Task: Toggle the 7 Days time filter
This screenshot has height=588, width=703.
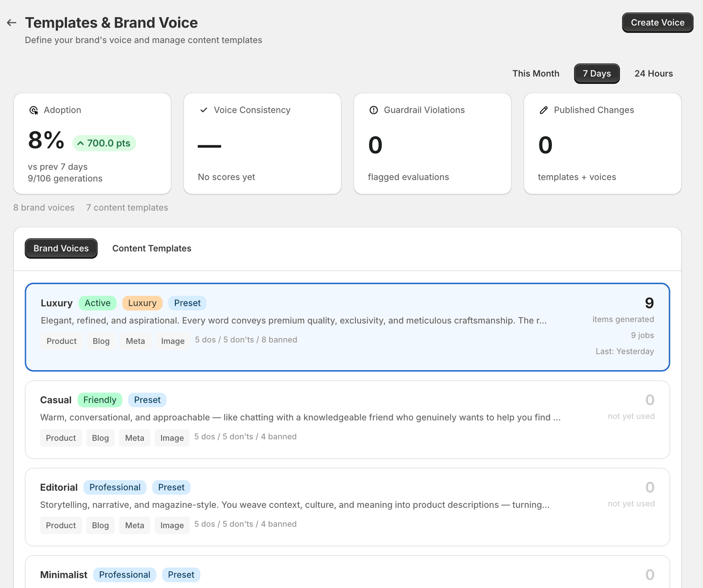Action: click(596, 73)
